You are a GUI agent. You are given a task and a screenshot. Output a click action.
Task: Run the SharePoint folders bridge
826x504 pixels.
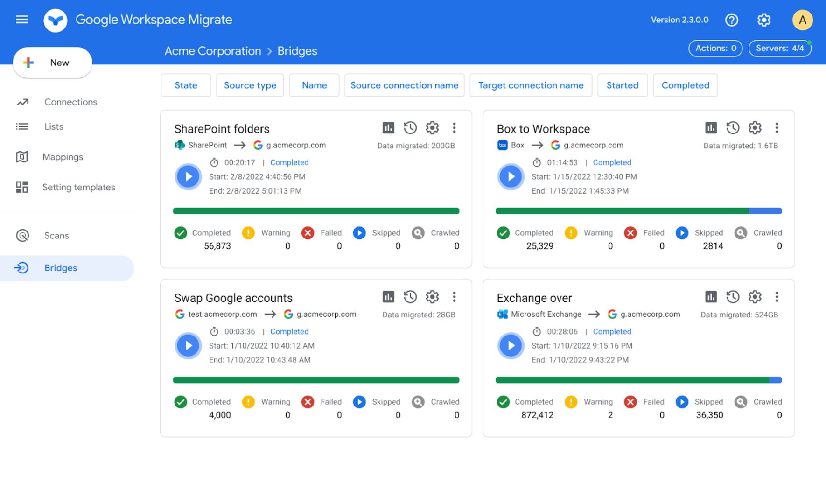coord(188,177)
